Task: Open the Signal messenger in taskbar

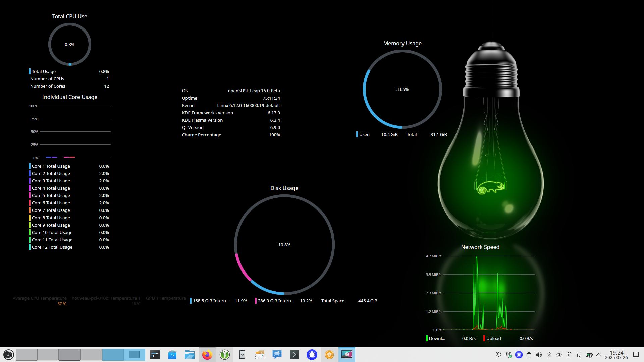Action: point(312,355)
